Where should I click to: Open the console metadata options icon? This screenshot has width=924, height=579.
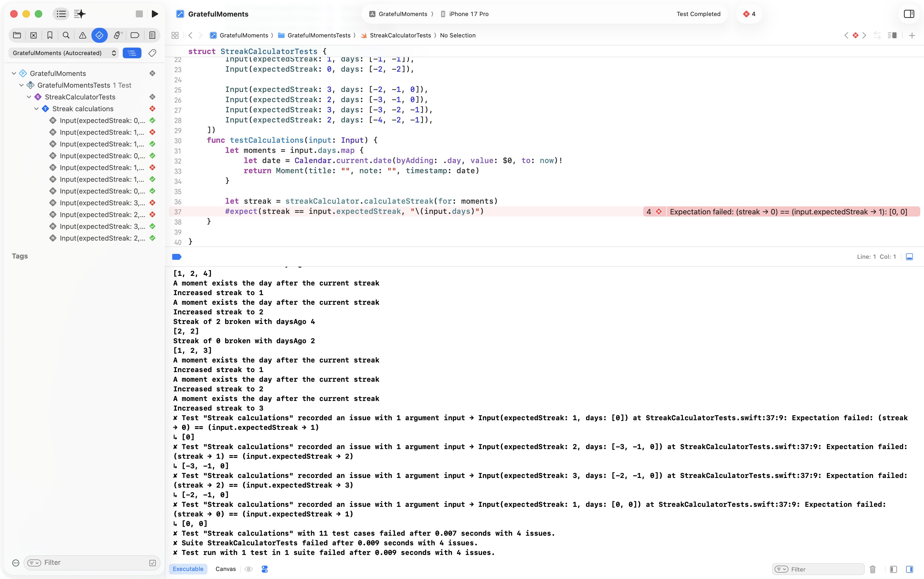click(265, 569)
